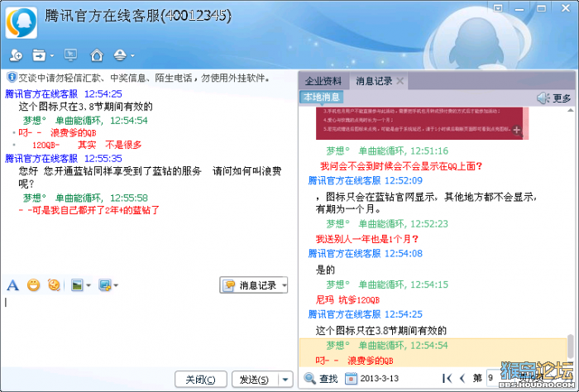Click the 关闭(C) button
The image size is (579, 392).
[200, 379]
